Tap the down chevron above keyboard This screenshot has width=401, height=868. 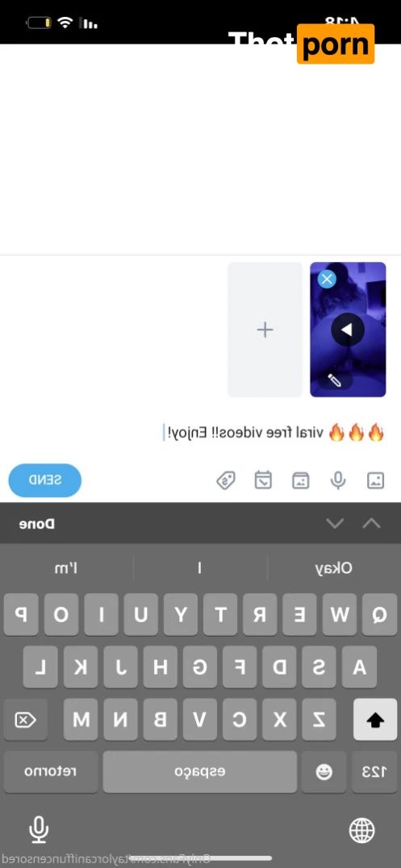pyautogui.click(x=335, y=523)
